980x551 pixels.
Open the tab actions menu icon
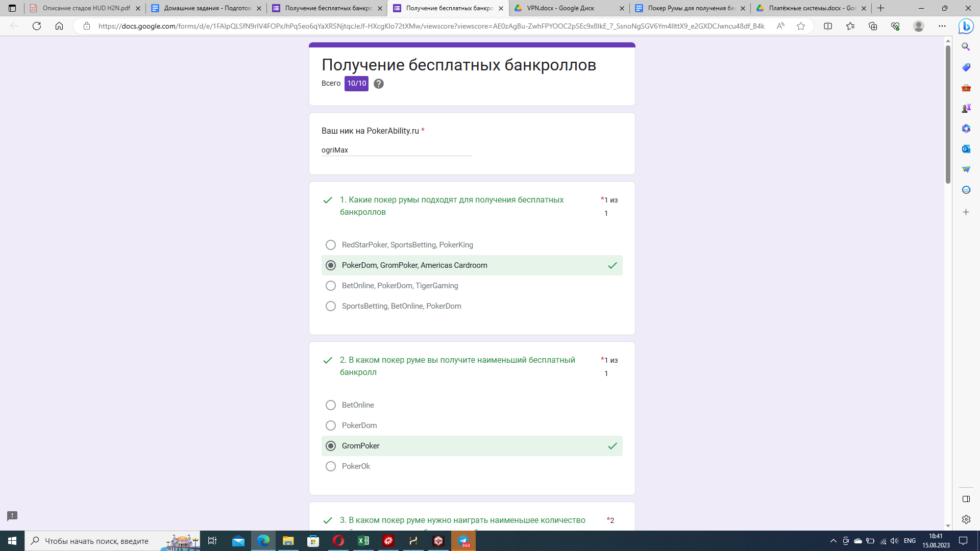pyautogui.click(x=12, y=8)
